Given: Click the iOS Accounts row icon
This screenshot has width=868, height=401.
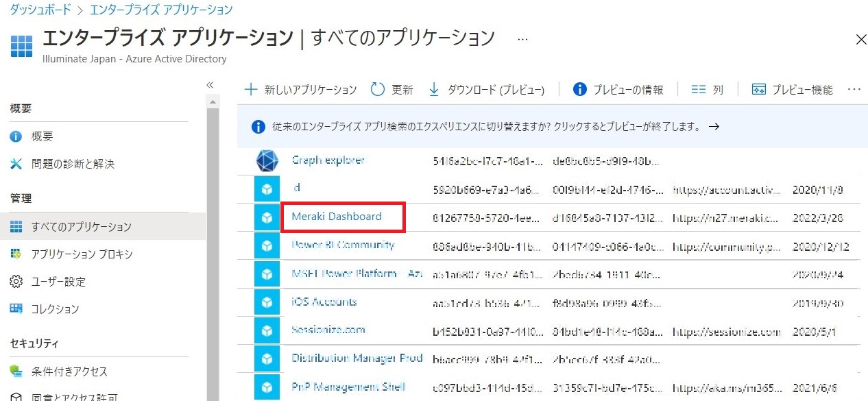Looking at the screenshot, I should point(267,302).
